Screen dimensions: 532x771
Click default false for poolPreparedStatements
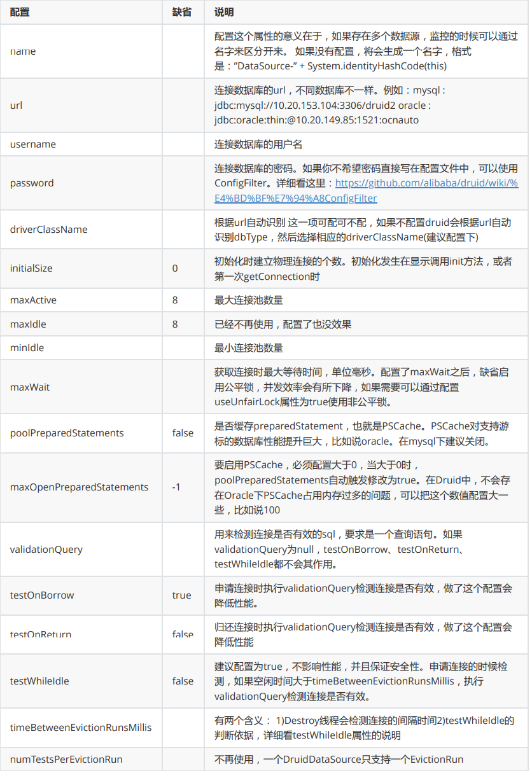click(x=183, y=433)
